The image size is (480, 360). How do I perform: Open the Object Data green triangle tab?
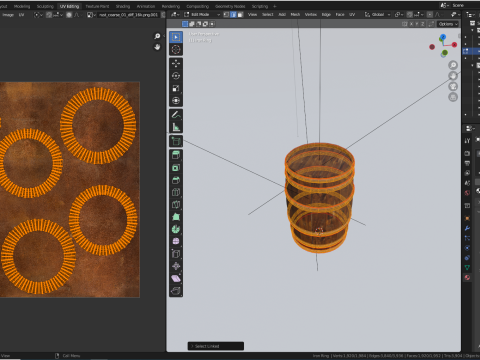tap(467, 267)
